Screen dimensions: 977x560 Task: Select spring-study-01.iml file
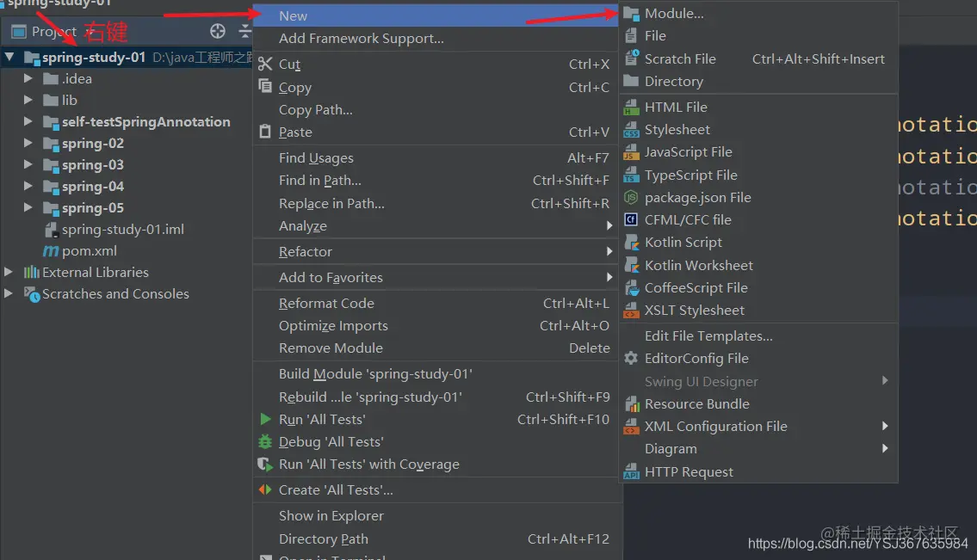pyautogui.click(x=122, y=229)
